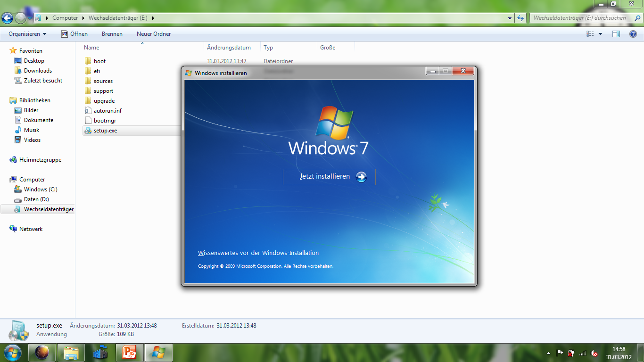Click the Windows Explorer taskbar icon

tap(71, 352)
